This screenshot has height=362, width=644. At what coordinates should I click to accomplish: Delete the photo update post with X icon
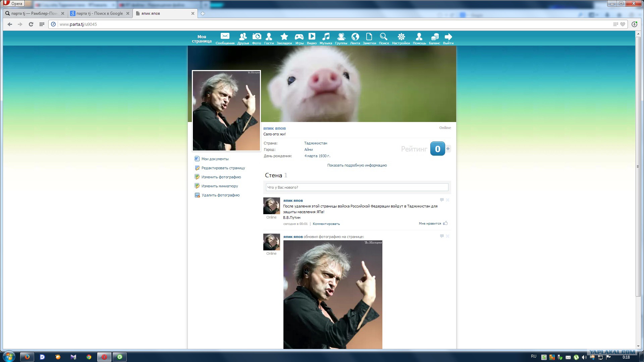click(447, 236)
